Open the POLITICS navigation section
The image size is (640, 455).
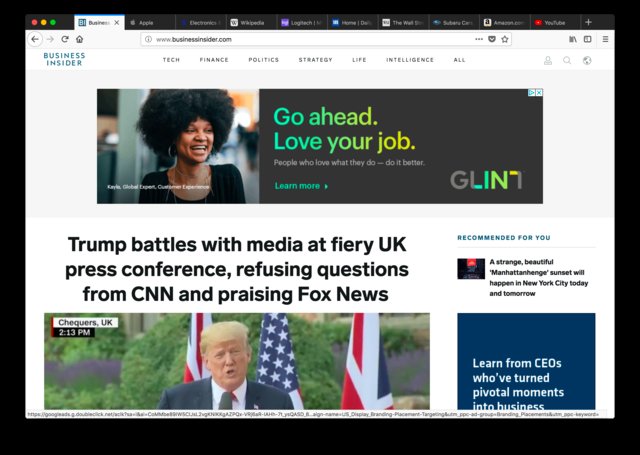[264, 60]
